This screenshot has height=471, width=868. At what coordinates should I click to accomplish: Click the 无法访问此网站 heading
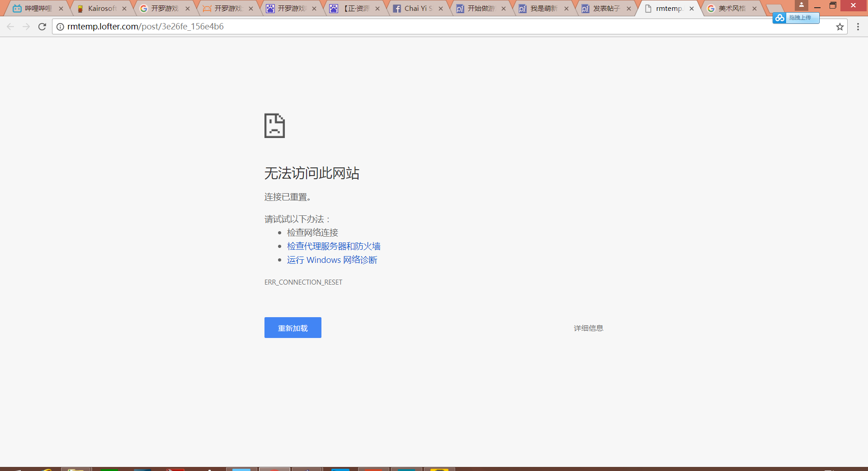(312, 173)
